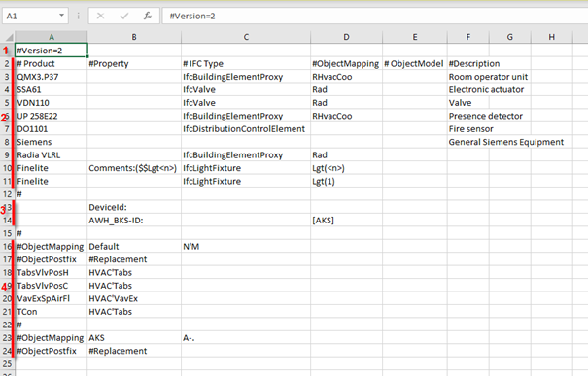Image resolution: width=588 pixels, height=376 pixels.
Task: Select column C header
Action: 246,37
